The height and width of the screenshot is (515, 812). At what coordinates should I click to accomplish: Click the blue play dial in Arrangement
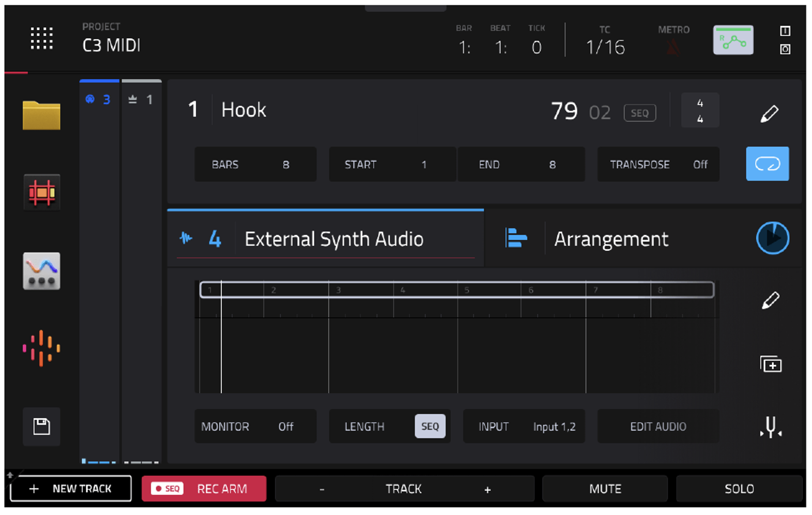772,238
